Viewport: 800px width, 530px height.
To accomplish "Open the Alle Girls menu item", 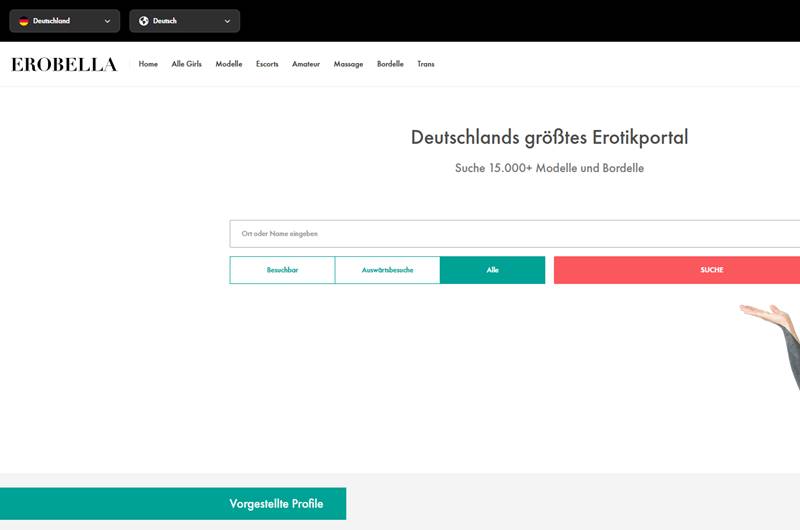I will (x=187, y=64).
